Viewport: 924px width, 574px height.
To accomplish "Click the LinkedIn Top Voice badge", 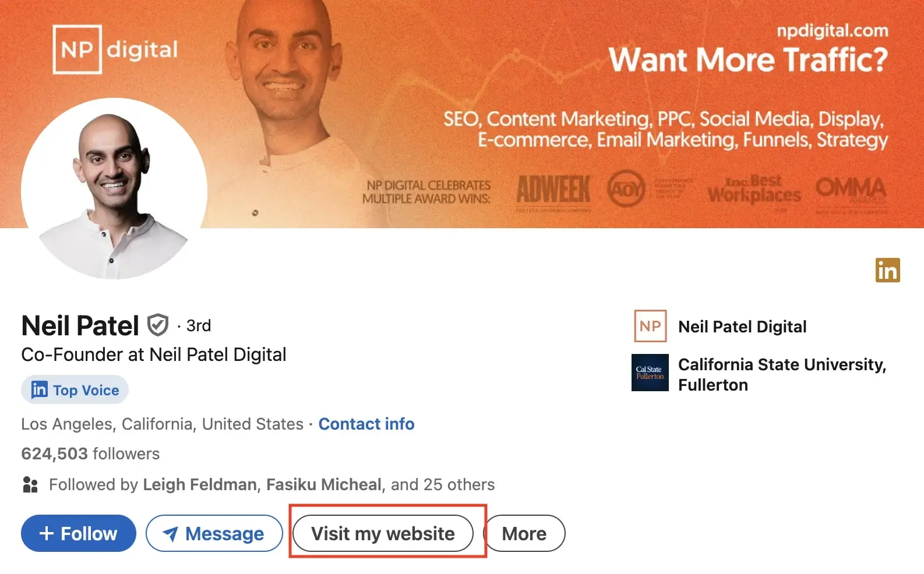I will pyautogui.click(x=75, y=390).
